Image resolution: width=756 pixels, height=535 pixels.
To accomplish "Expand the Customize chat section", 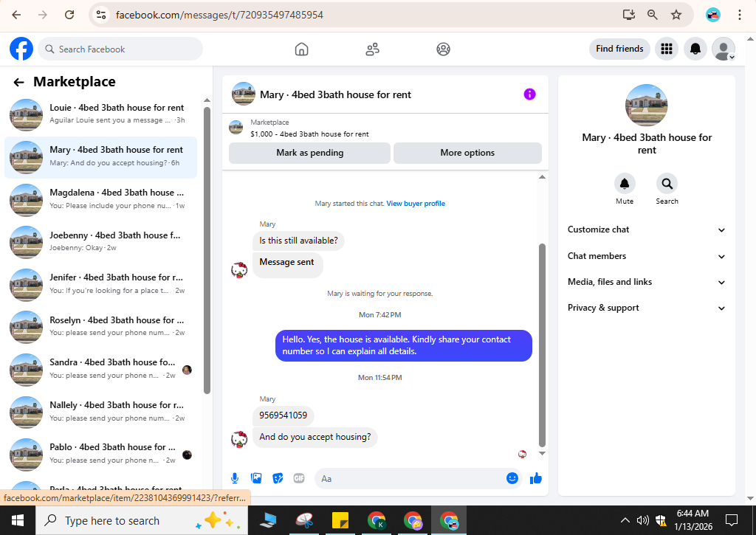I will [646, 230].
